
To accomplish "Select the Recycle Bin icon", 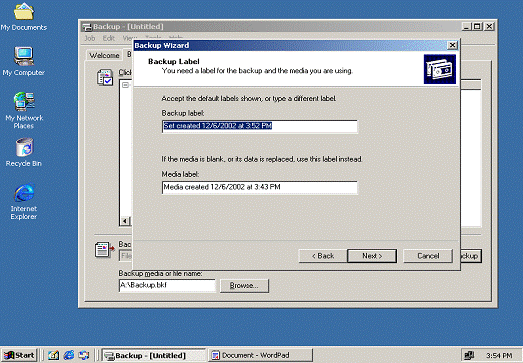I will point(24,152).
